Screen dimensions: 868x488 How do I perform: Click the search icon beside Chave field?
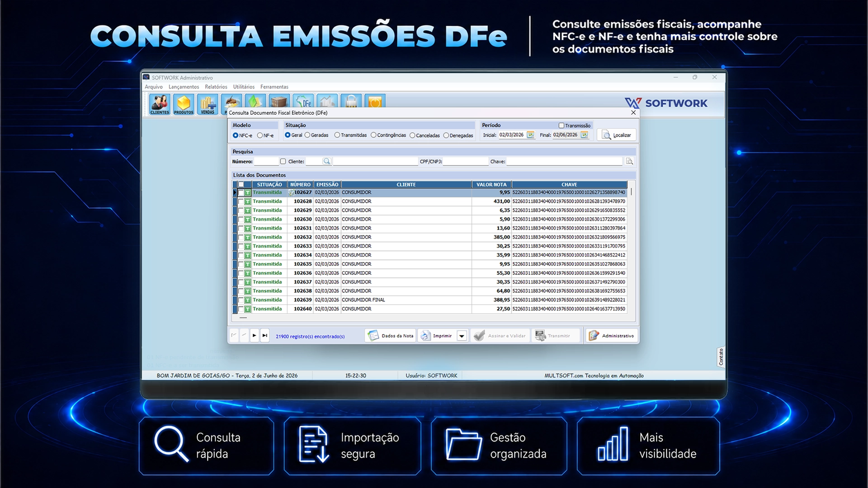tap(629, 161)
